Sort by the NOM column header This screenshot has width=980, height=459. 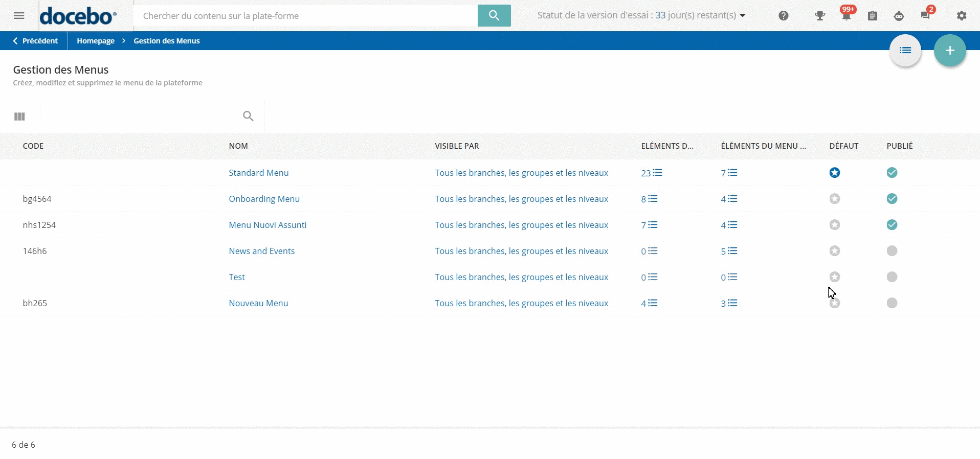(x=238, y=146)
